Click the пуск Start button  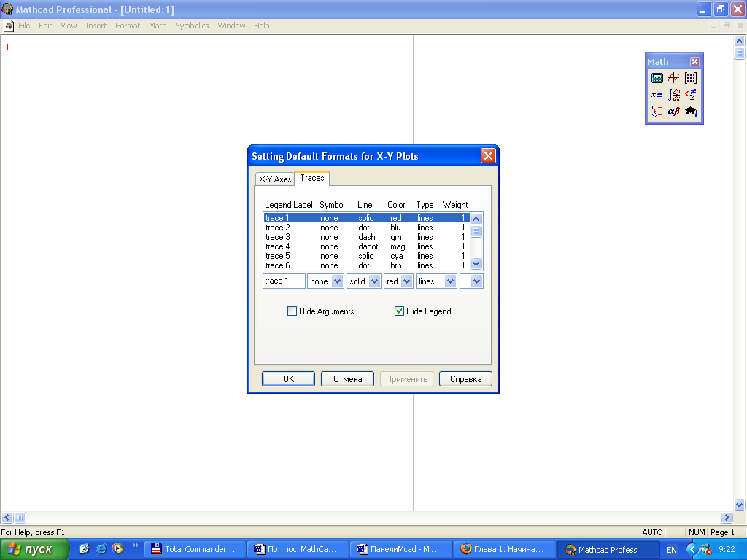click(x=34, y=550)
